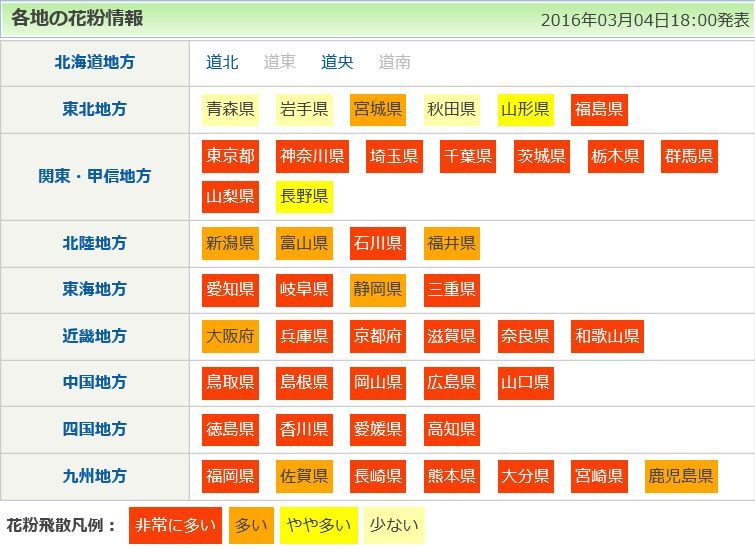Select 高知県 in the Shikoku row

pyautogui.click(x=452, y=430)
